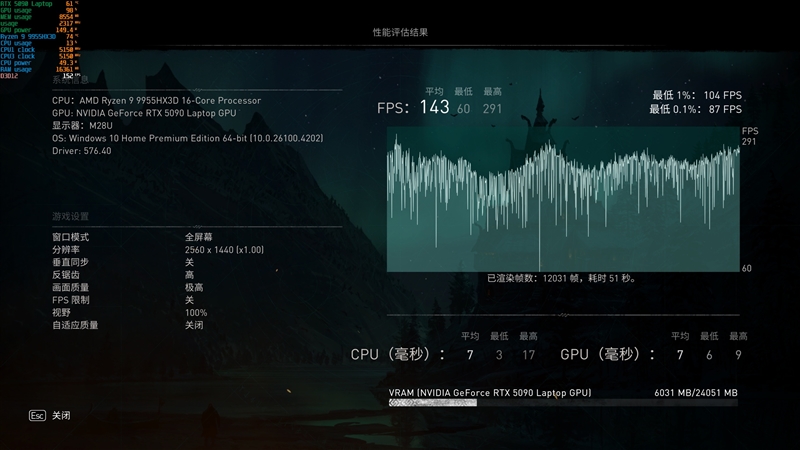Click the 垂直同步 off value
The image size is (800, 450).
189,262
